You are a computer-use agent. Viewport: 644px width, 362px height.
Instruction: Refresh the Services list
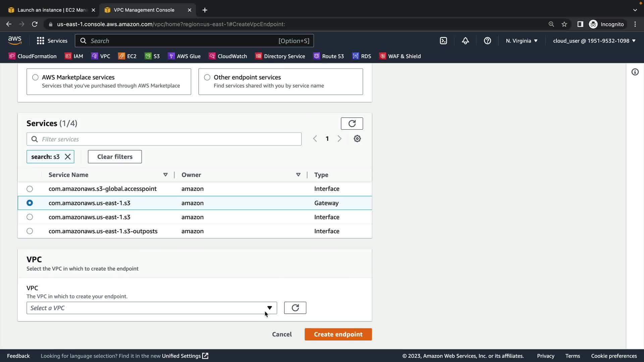[x=352, y=124]
